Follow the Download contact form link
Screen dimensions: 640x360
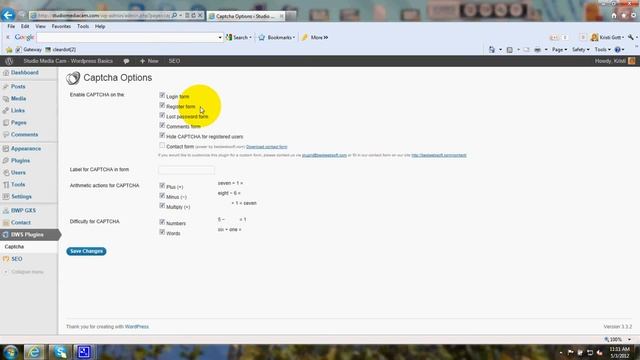pos(267,147)
